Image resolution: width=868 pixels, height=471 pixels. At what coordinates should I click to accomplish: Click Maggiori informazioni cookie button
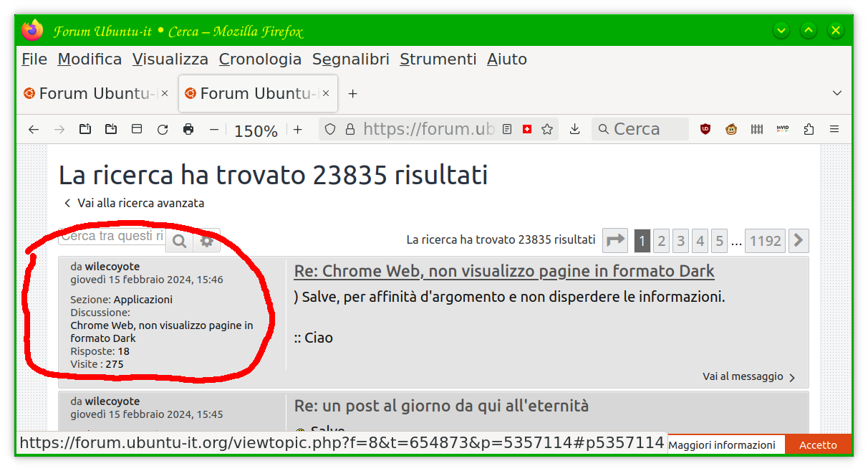[x=722, y=444]
